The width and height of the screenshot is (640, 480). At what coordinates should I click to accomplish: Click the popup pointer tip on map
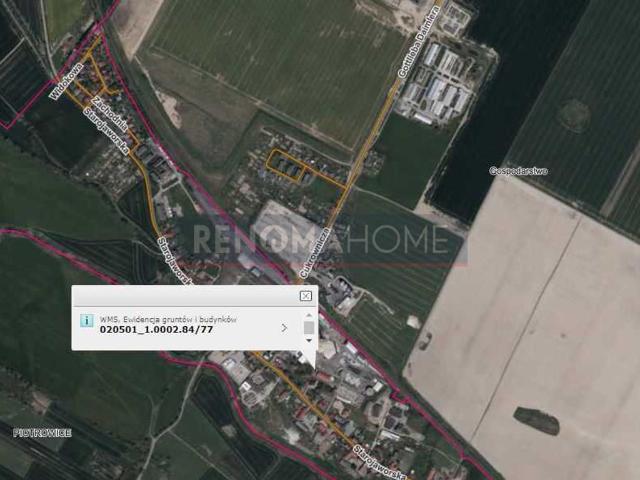314,367
